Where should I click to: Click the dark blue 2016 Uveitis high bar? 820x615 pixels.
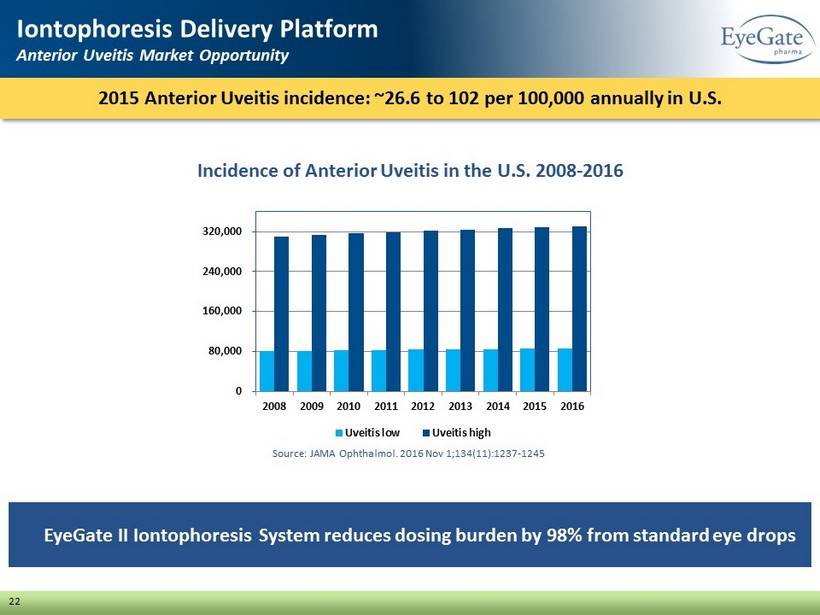pyautogui.click(x=579, y=309)
